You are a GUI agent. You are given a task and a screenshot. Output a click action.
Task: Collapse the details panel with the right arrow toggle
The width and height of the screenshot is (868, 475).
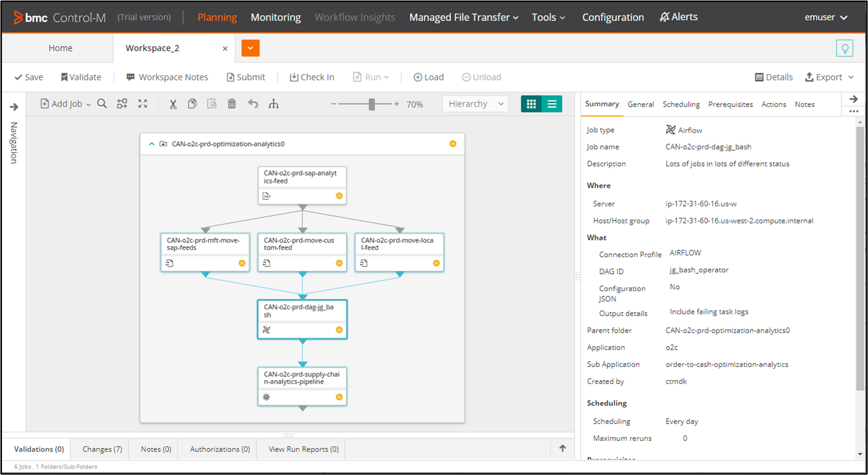pyautogui.click(x=854, y=98)
